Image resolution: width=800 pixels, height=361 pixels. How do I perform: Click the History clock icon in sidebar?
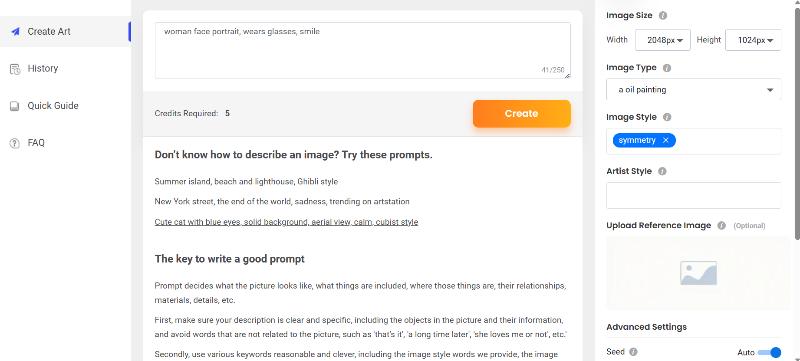[15, 69]
